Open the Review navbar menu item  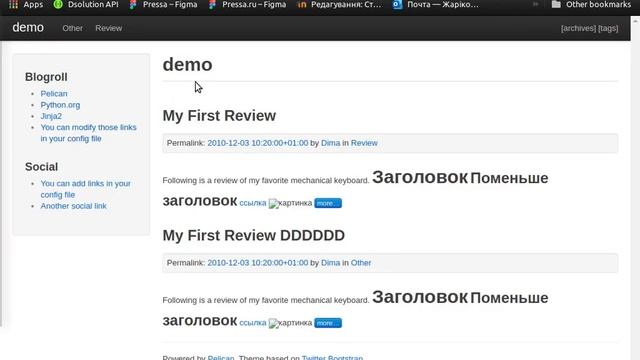click(x=109, y=28)
